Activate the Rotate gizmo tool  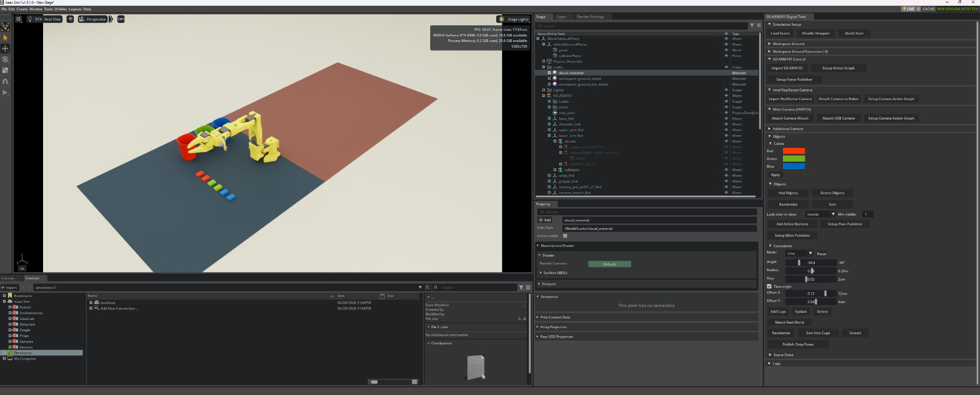5,60
